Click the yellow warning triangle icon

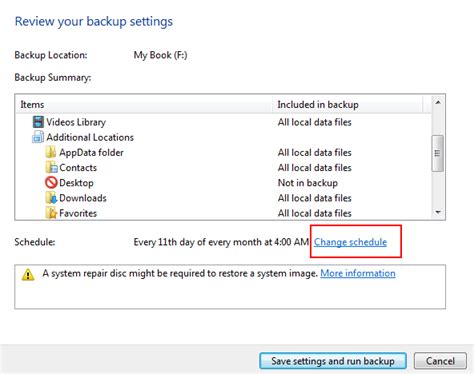pyautogui.click(x=28, y=275)
